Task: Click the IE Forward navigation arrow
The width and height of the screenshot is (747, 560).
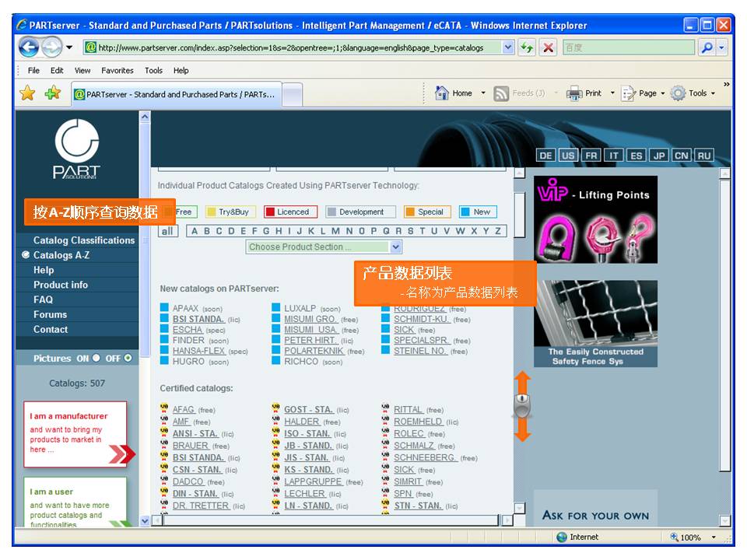Action: click(51, 47)
